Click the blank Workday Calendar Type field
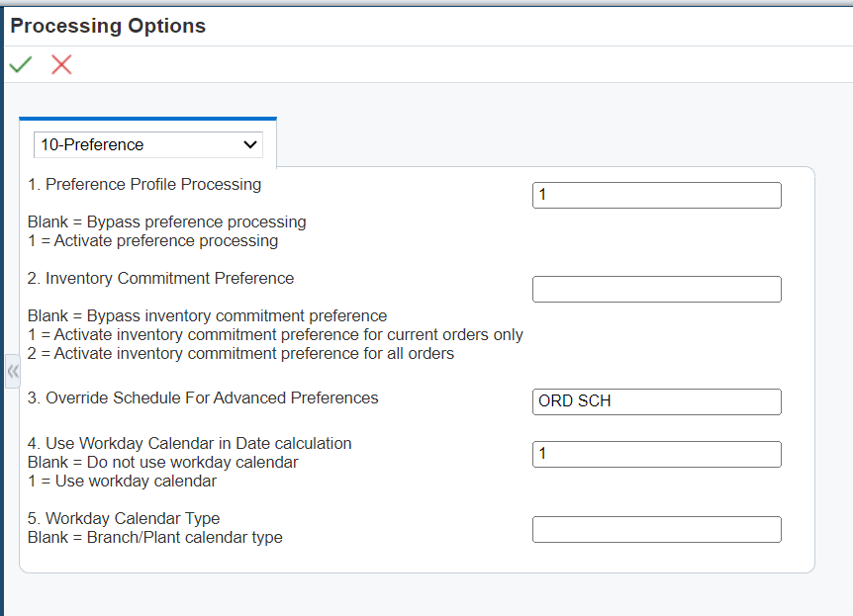This screenshot has width=853, height=616. coord(656,529)
